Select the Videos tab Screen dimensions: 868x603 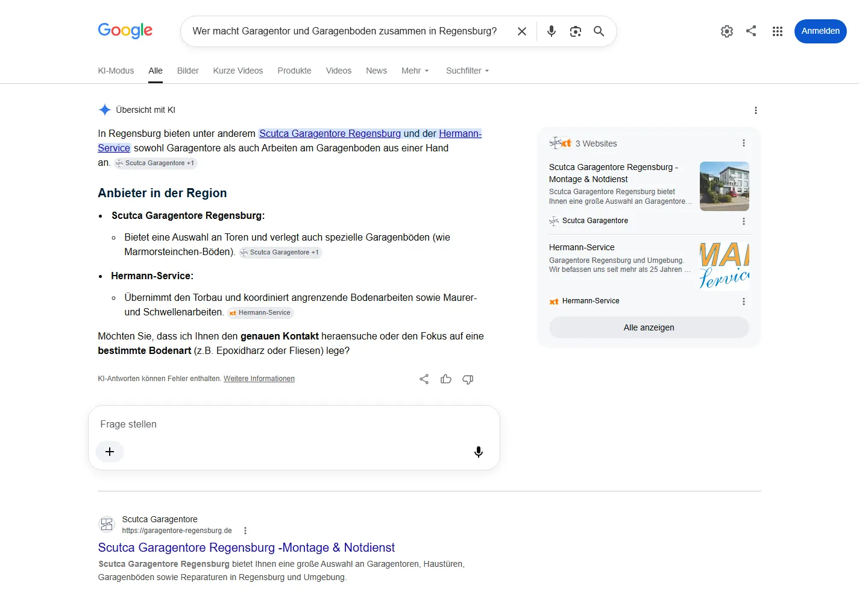pos(339,71)
